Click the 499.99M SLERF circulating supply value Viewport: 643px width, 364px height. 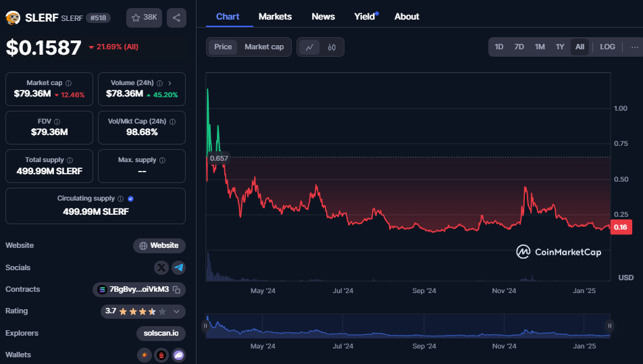pyautogui.click(x=95, y=211)
